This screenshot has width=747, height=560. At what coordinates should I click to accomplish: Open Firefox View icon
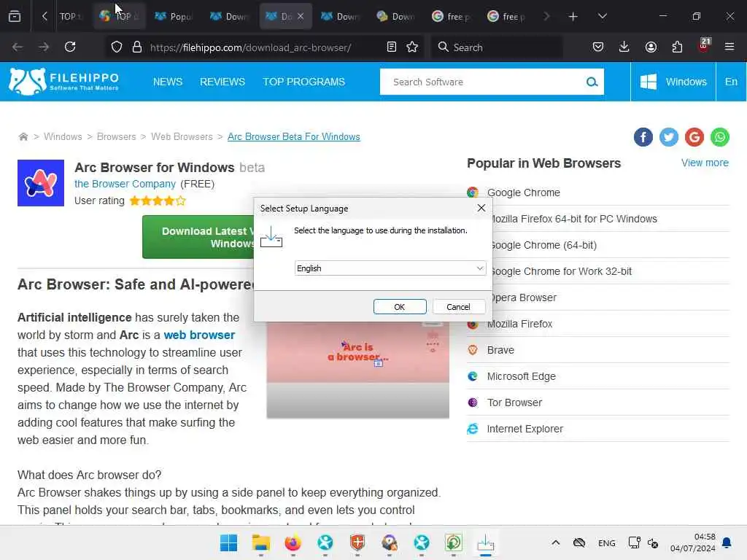15,16
